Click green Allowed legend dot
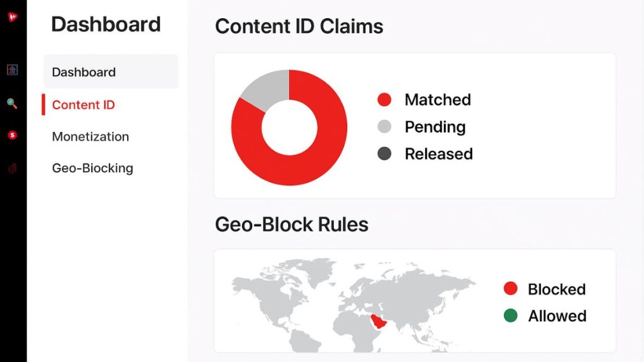This screenshot has width=644, height=362. [511, 315]
